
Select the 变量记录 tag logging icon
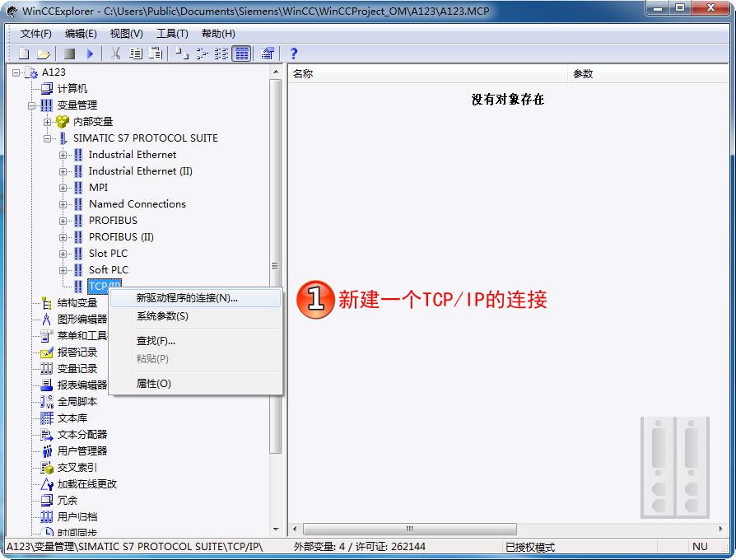(46, 368)
